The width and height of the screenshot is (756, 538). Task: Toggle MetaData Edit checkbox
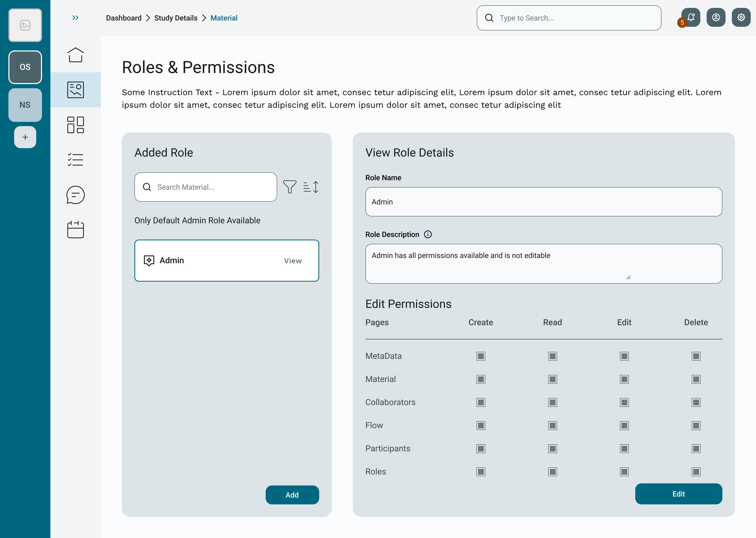[x=624, y=356]
